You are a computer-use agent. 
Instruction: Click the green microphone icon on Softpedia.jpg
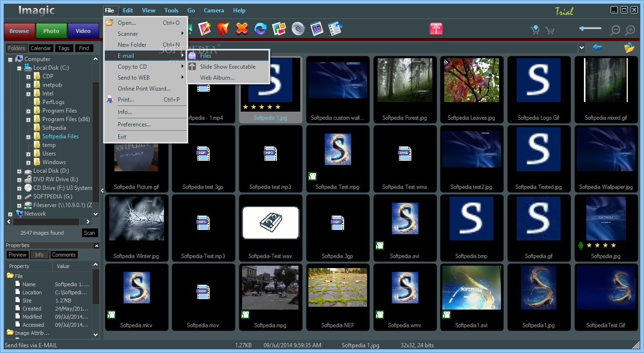pyautogui.click(x=581, y=245)
